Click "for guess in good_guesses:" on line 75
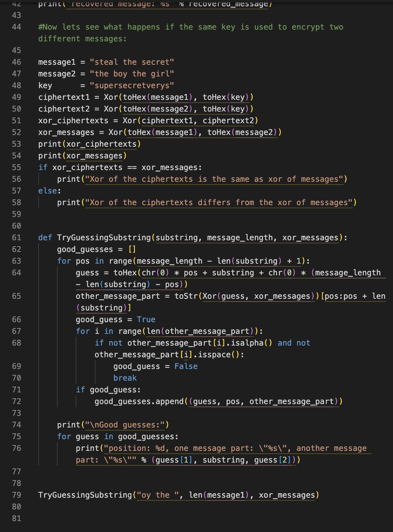 click(118, 436)
